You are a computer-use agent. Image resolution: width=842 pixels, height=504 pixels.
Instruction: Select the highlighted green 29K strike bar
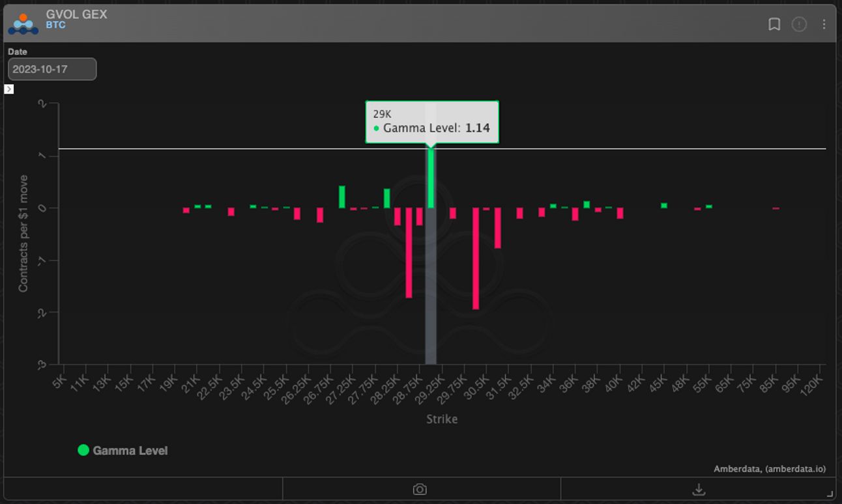click(x=431, y=178)
